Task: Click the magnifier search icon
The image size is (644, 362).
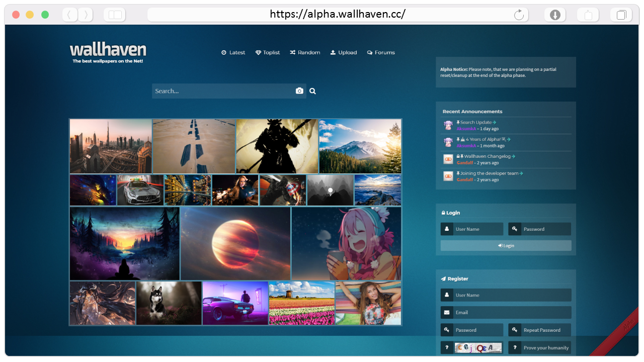Action: pos(312,91)
